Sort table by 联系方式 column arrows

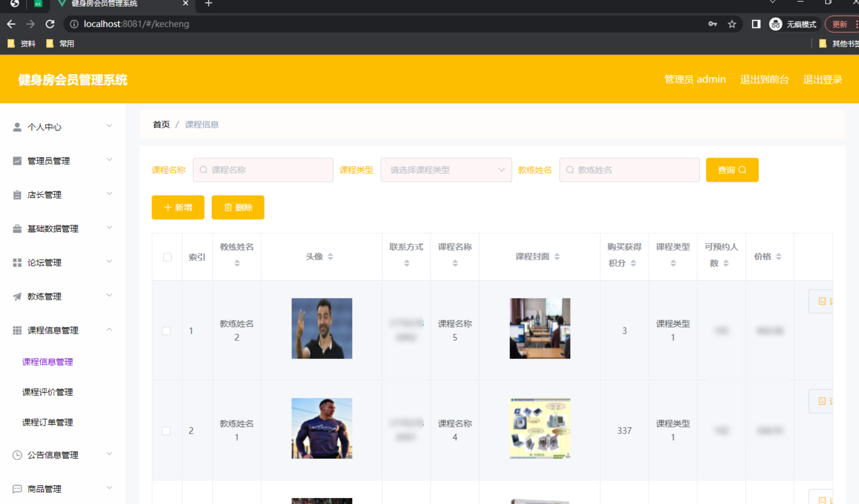407,263
